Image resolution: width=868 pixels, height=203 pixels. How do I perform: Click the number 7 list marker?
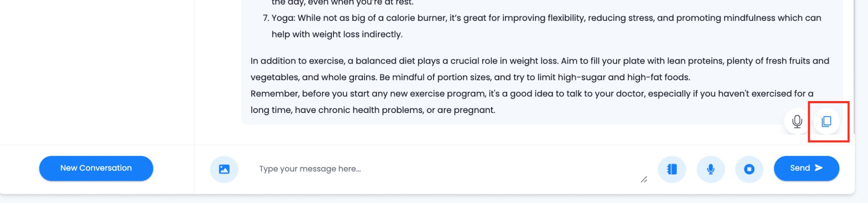(x=266, y=18)
